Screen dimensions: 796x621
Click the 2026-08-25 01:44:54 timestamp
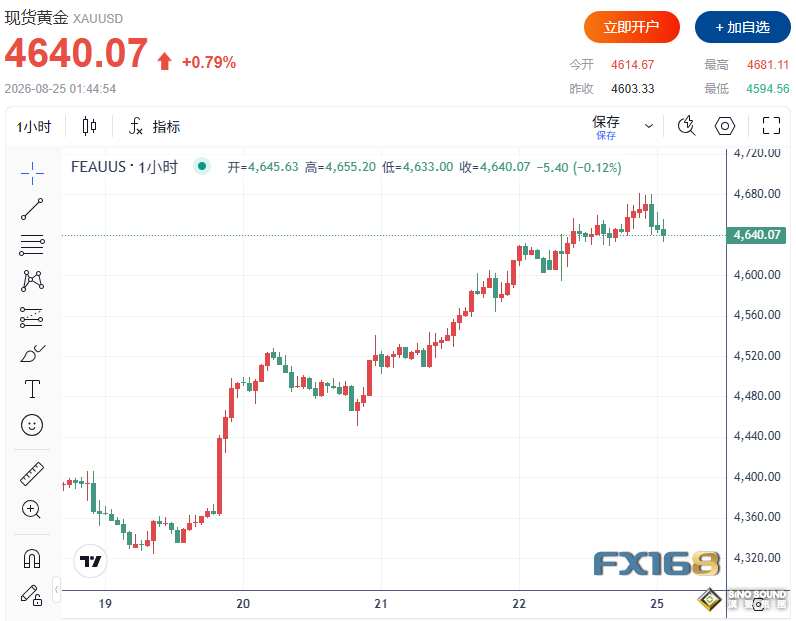pos(60,88)
